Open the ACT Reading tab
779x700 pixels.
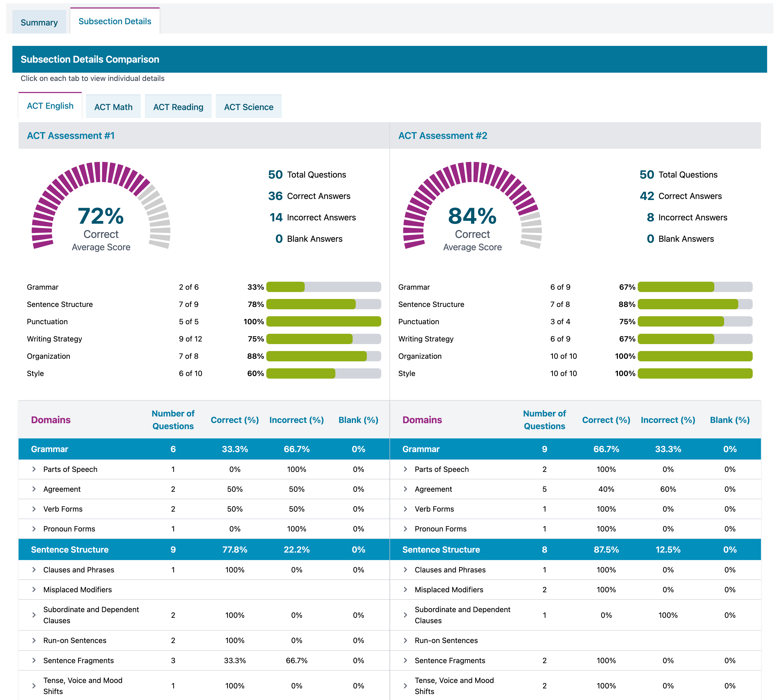point(178,107)
